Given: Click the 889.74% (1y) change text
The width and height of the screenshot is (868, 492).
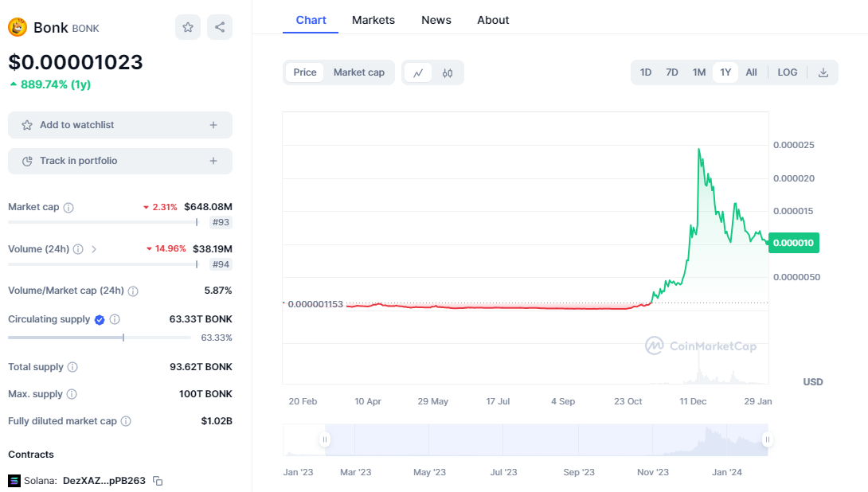Looking at the screenshot, I should point(56,84).
